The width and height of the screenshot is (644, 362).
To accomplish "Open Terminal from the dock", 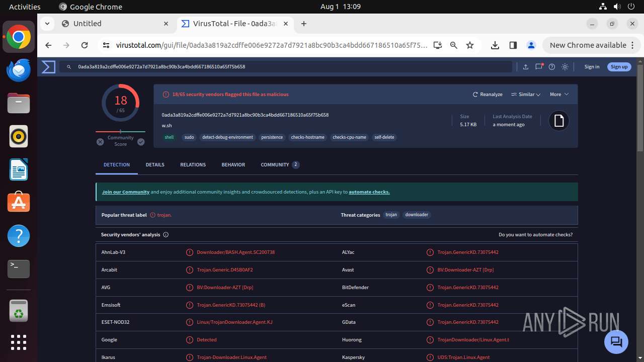I will (x=19, y=269).
